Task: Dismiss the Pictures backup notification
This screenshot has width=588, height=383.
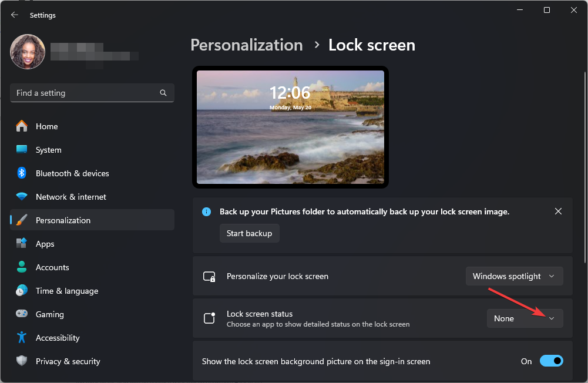Action: click(x=558, y=211)
